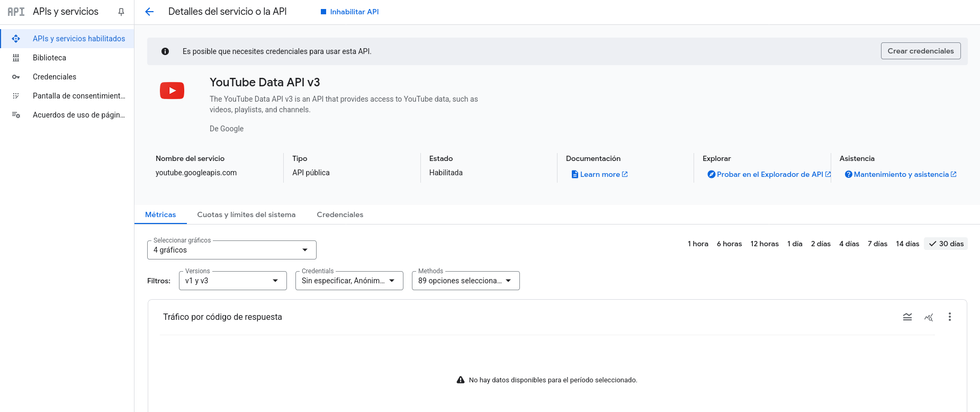Open the Learn more documentation link

tap(600, 174)
